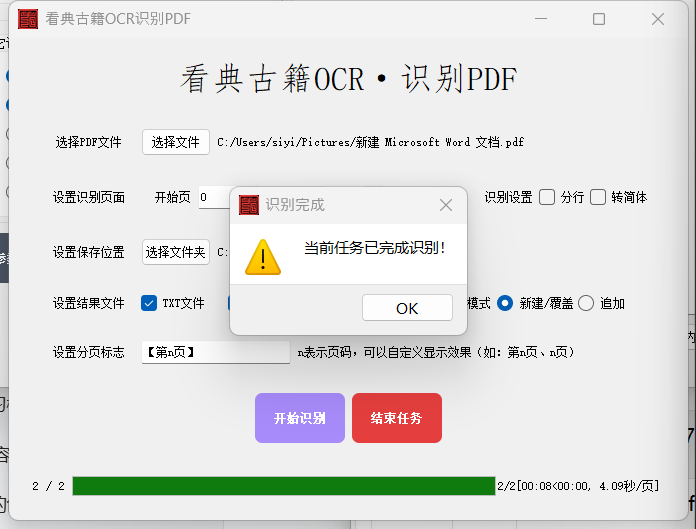This screenshot has width=696, height=529.
Task: Click the purple 开始识别 button
Action: 300,418
